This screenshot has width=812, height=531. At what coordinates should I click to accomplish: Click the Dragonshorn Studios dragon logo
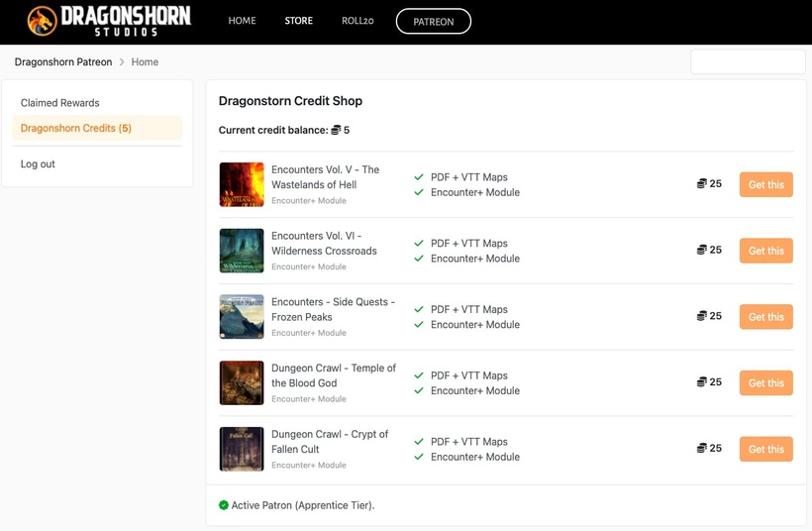tap(43, 21)
